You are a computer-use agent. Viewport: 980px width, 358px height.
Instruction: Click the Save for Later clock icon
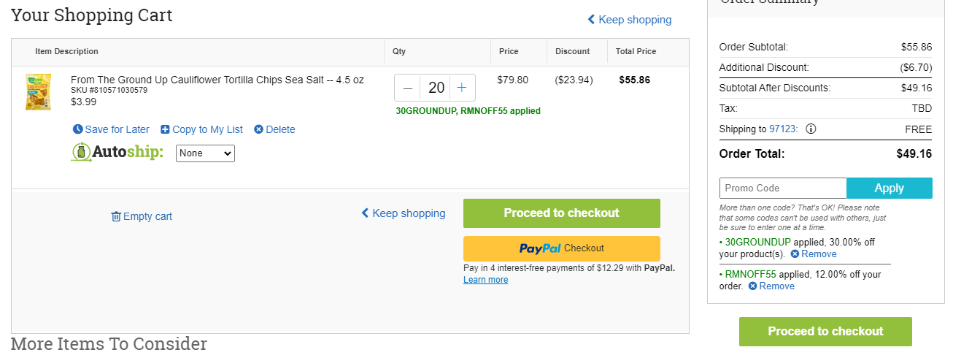[78, 129]
